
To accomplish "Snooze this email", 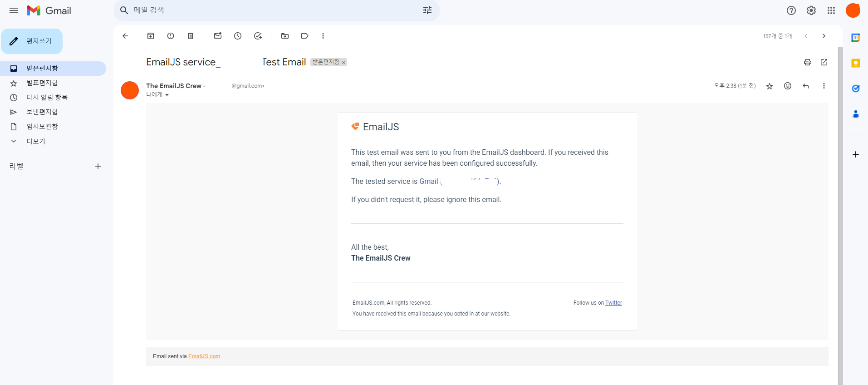I will [x=238, y=36].
